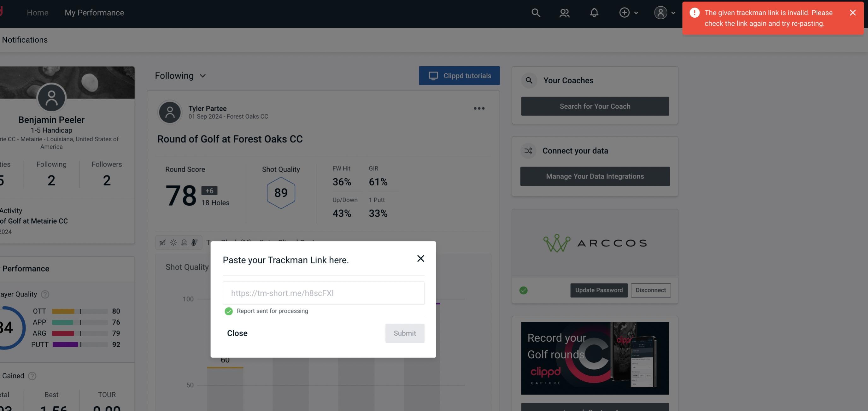Click the Close button on the Trackman dialog

[238, 333]
